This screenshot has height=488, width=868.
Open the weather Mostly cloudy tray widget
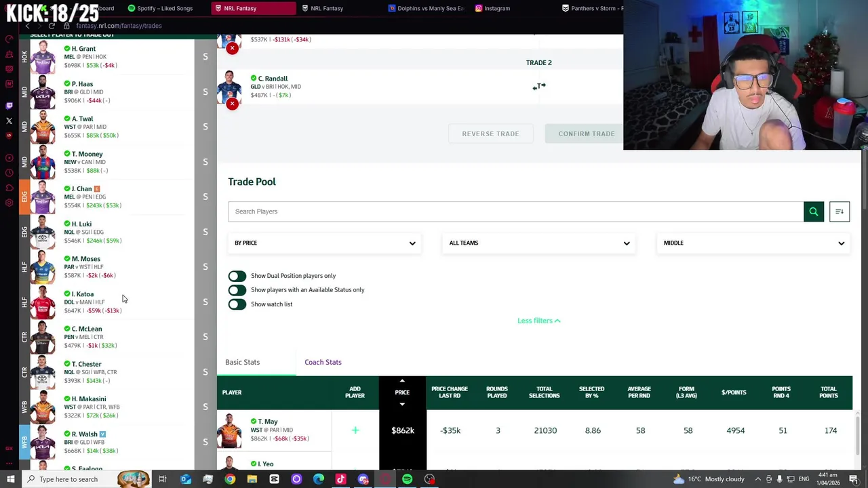pos(708,479)
